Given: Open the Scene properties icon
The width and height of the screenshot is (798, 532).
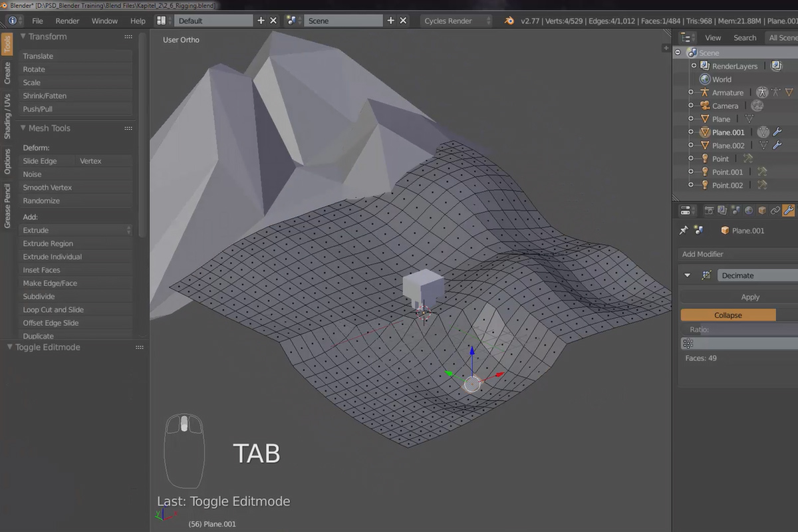Looking at the screenshot, I should tap(735, 211).
